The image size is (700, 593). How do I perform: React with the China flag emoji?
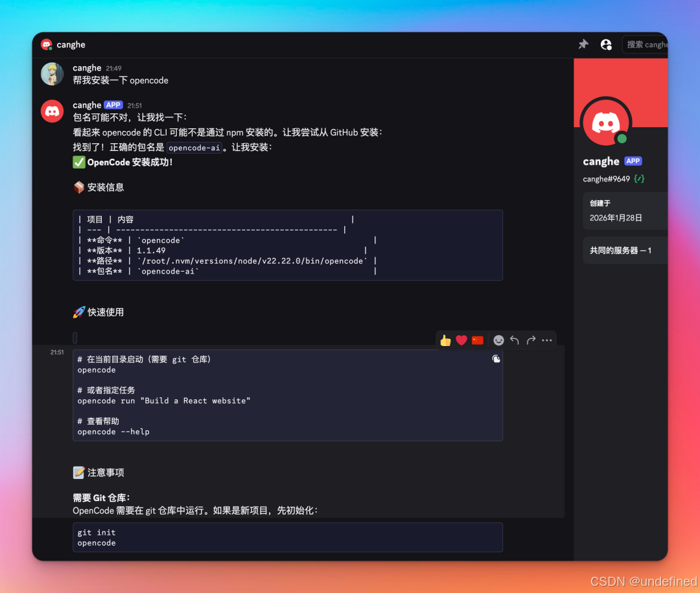pyautogui.click(x=478, y=340)
